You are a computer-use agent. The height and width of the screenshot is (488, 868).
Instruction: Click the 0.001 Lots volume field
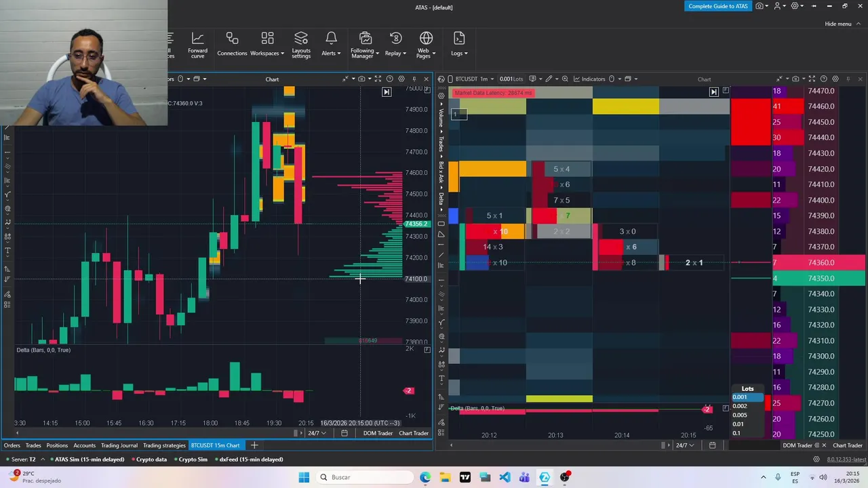pyautogui.click(x=511, y=79)
